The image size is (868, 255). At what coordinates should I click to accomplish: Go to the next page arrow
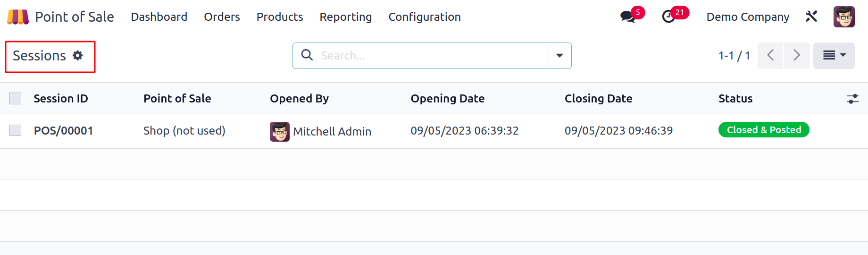tap(797, 56)
